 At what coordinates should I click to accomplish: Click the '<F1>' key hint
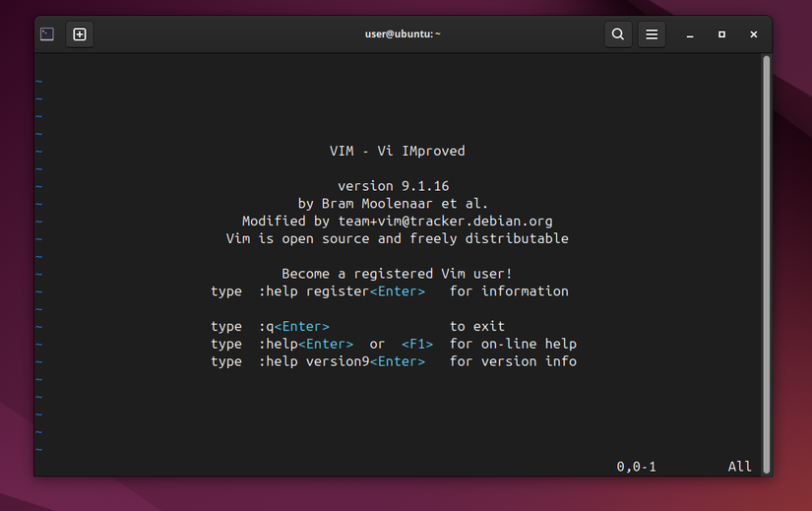417,345
